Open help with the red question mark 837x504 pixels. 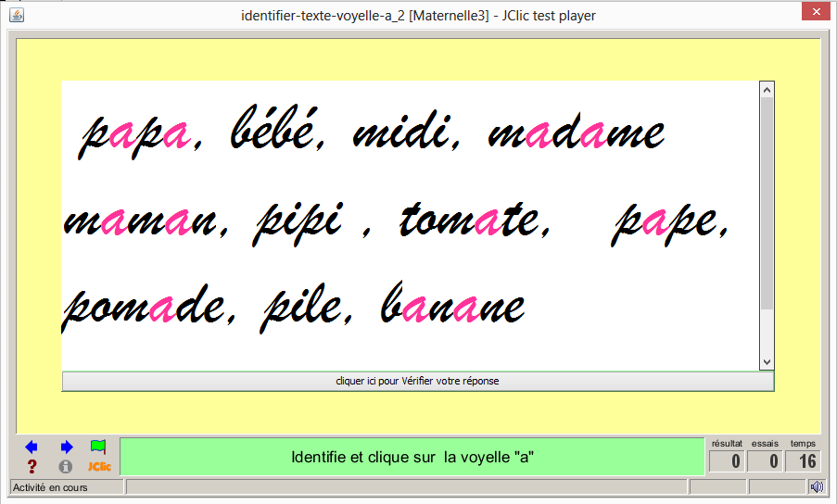[32, 467]
